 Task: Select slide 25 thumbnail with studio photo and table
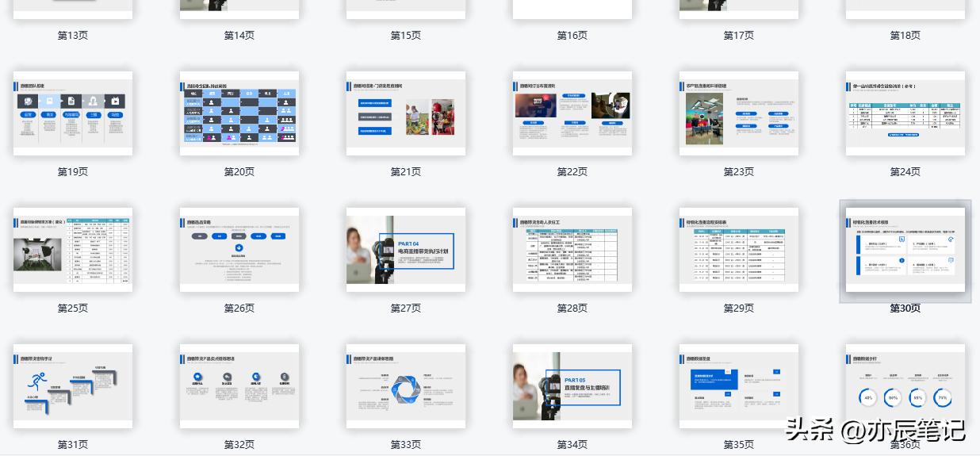[73, 250]
